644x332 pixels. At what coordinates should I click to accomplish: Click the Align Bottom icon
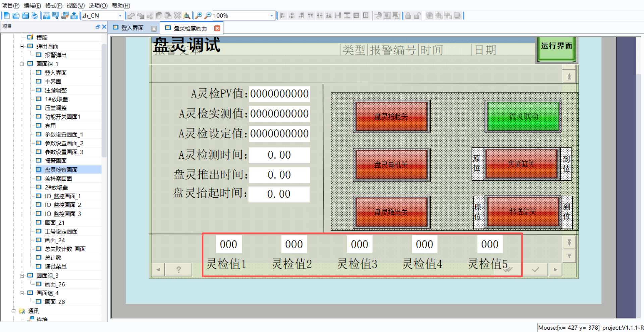click(x=329, y=15)
